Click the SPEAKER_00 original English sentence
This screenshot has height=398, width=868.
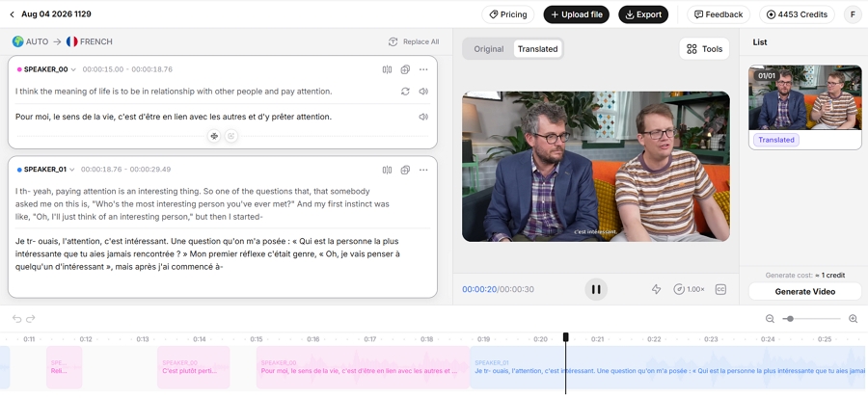174,92
